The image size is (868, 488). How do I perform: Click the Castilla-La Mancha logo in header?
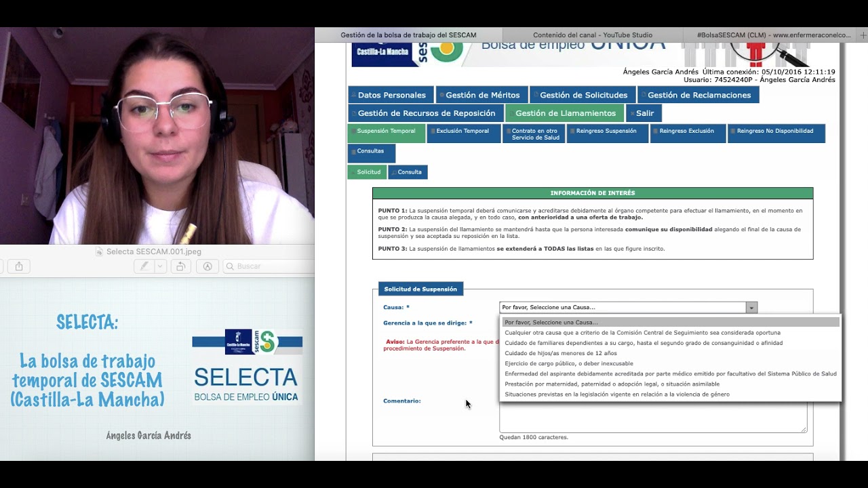click(384, 54)
